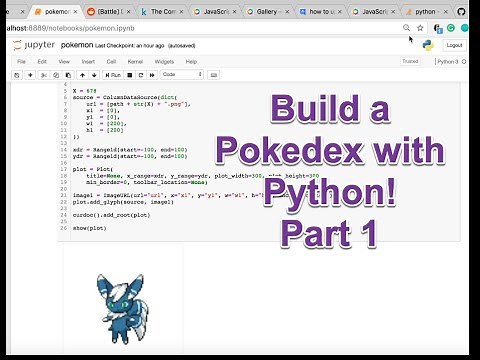Close the Gallery browser tab
480x360 pixels.
287,12
